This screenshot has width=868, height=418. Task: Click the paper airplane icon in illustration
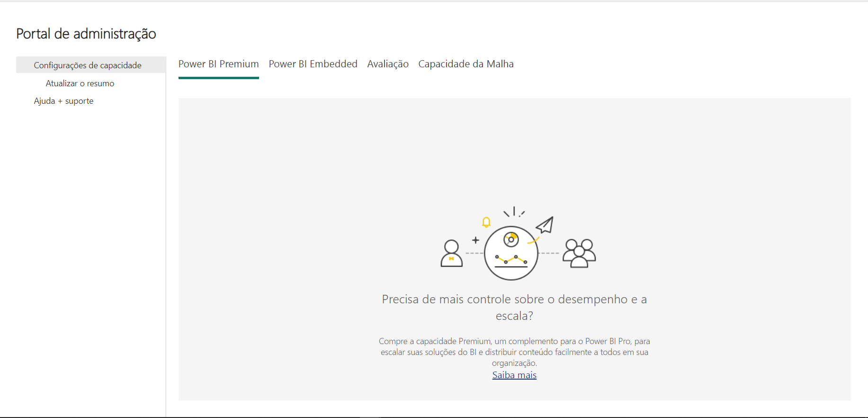pyautogui.click(x=545, y=225)
